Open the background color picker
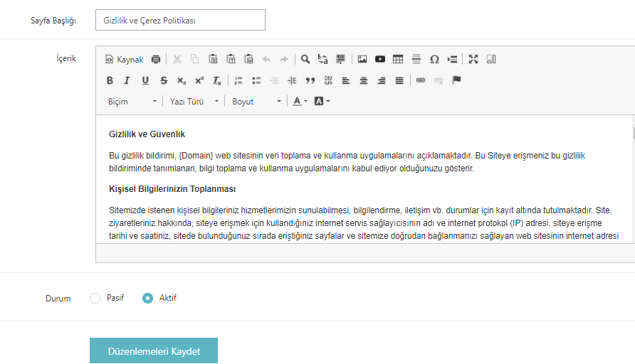Viewport: 635px width, 364px height. (322, 102)
